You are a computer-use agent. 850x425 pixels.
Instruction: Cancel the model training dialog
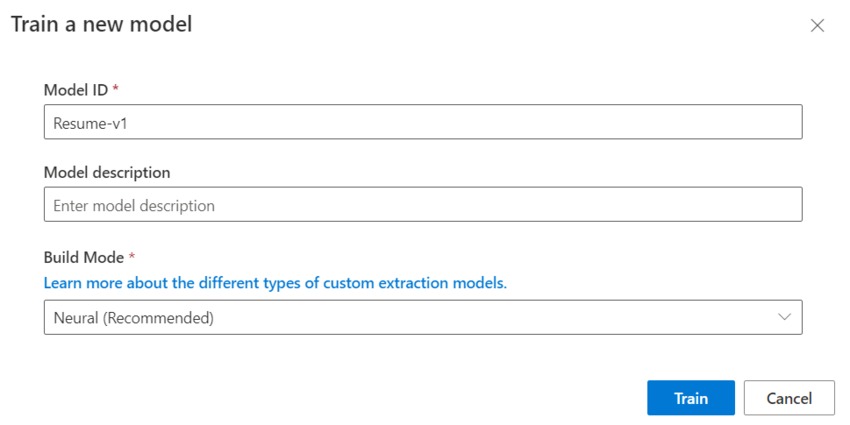click(789, 398)
